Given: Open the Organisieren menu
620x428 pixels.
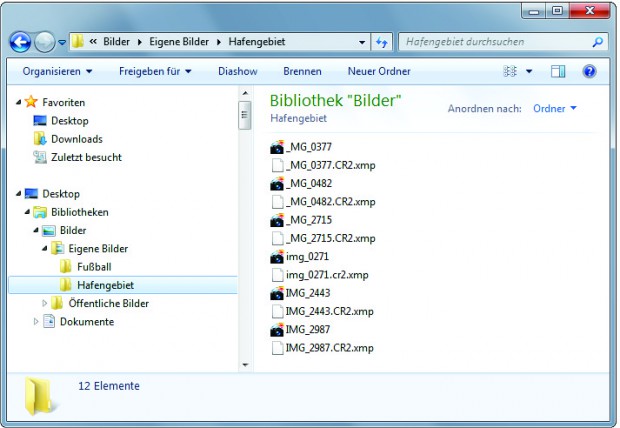Looking at the screenshot, I should [57, 72].
